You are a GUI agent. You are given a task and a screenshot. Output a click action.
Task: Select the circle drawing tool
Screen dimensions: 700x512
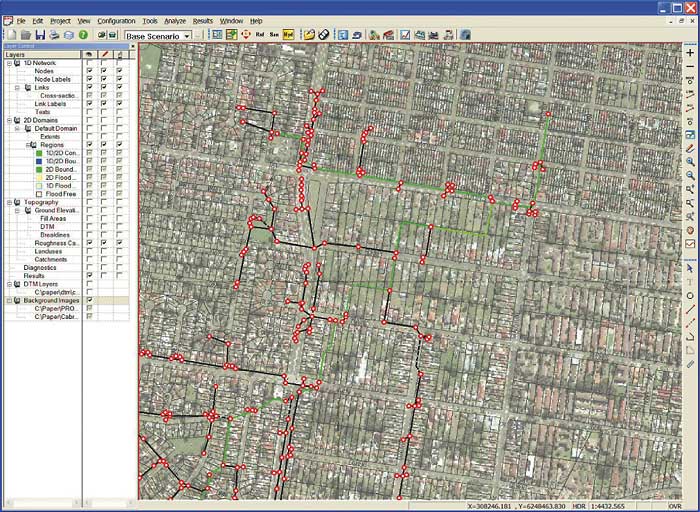click(x=690, y=296)
